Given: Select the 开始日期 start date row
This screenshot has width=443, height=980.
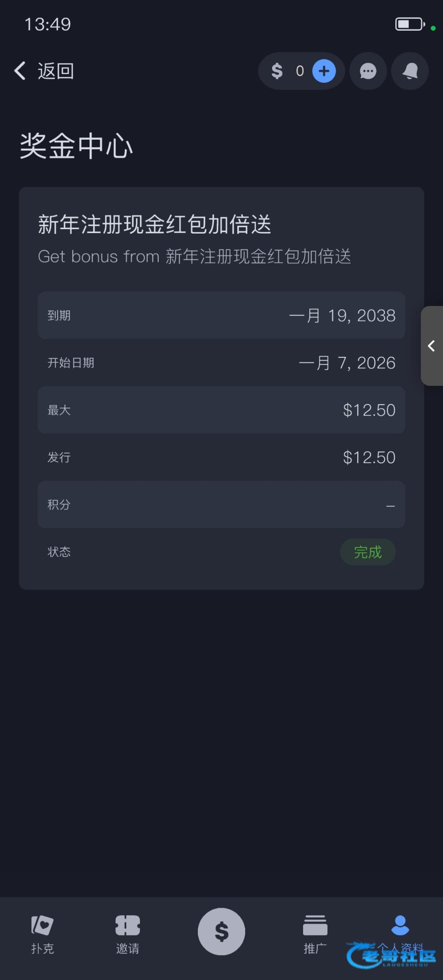Looking at the screenshot, I should (221, 363).
